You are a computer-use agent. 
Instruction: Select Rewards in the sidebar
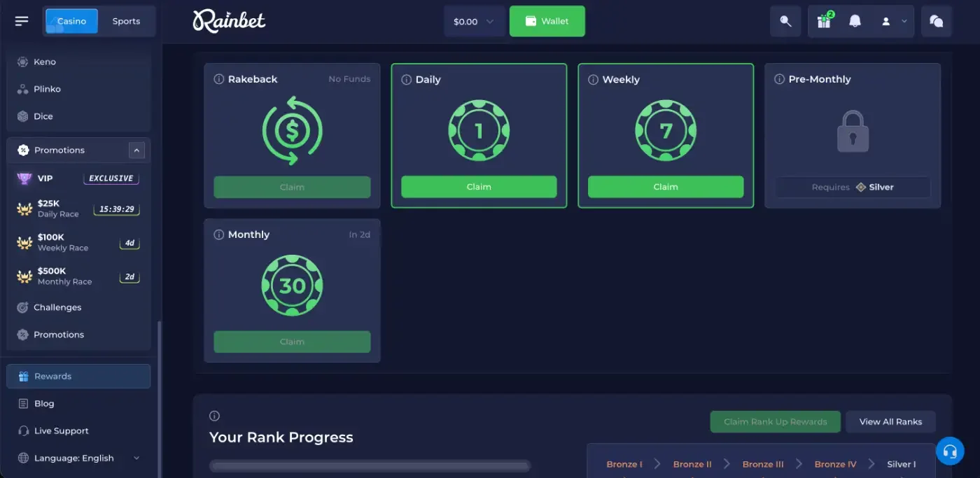[78, 377]
